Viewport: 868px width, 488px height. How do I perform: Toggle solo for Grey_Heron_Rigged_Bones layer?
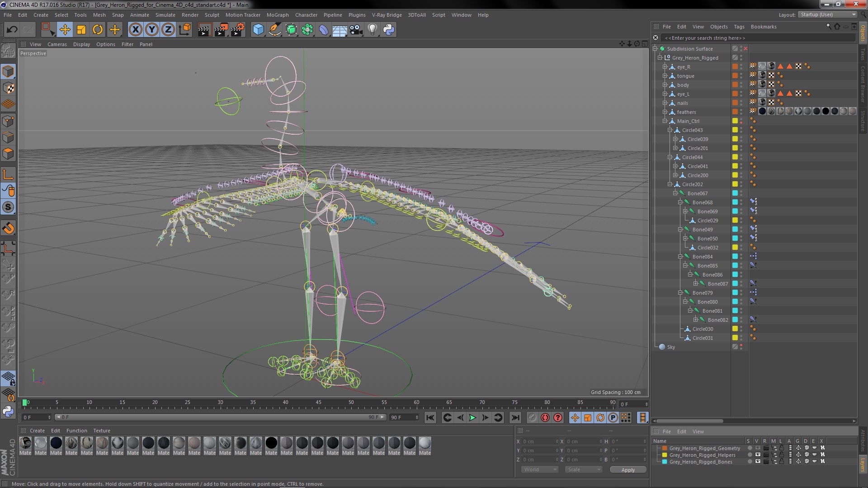point(750,462)
